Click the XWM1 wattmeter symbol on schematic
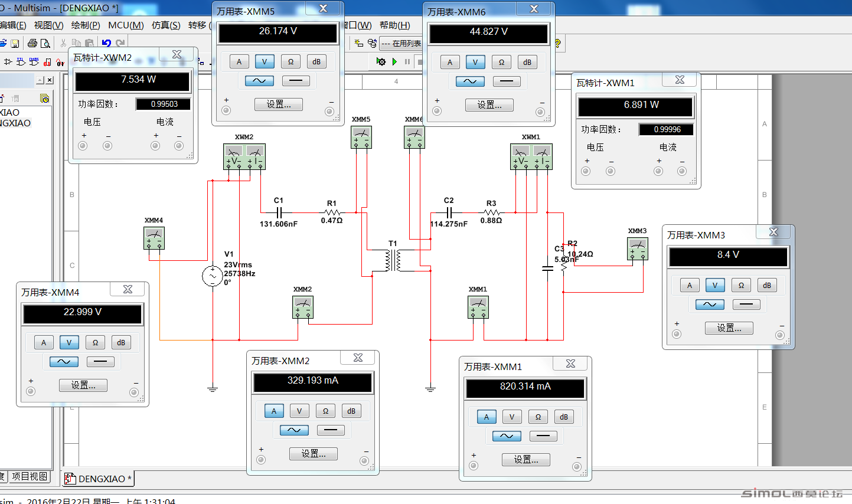This screenshot has height=504, width=852. 531,156
